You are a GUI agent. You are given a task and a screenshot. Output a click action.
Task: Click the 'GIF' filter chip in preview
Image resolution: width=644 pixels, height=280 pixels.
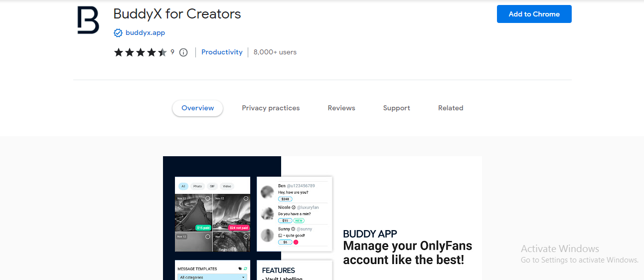point(212,186)
